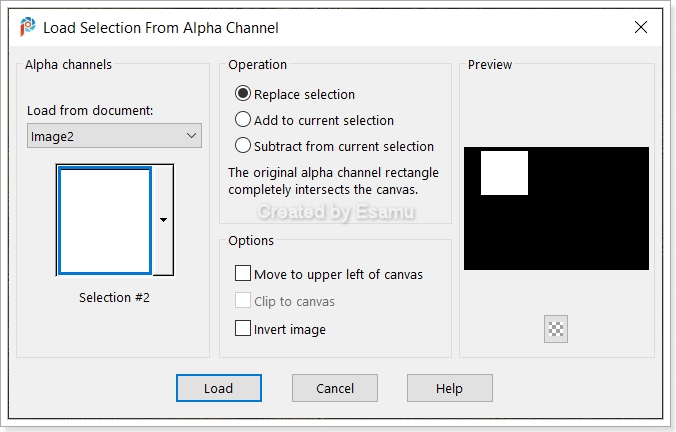Screen dimensions: 676x432
Task: Open the Load from document Image2 combo box
Action: (114, 136)
